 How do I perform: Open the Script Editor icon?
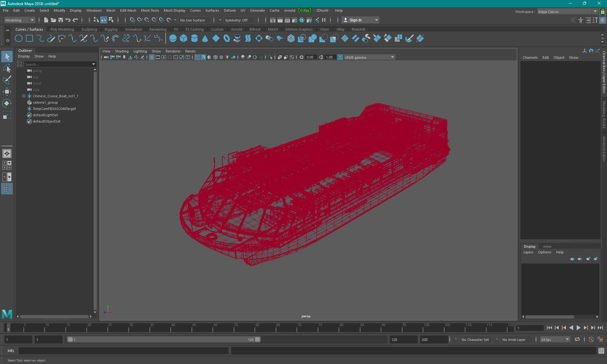601,351
